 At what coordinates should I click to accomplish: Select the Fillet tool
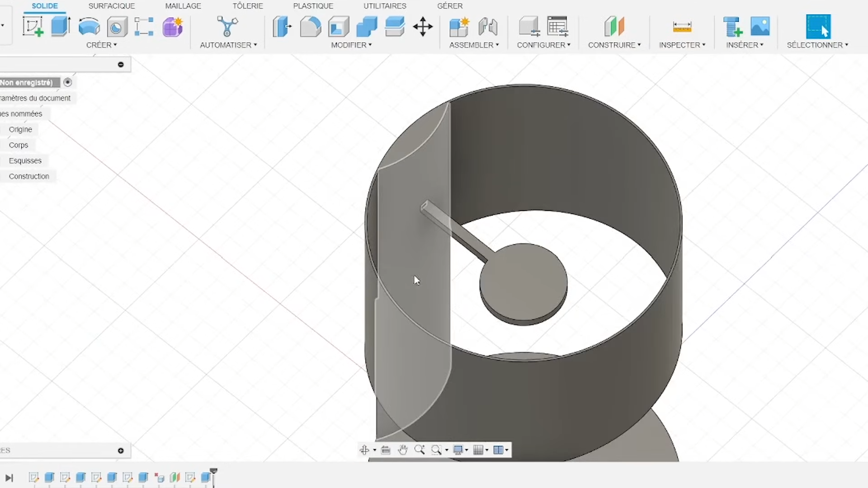tap(311, 27)
